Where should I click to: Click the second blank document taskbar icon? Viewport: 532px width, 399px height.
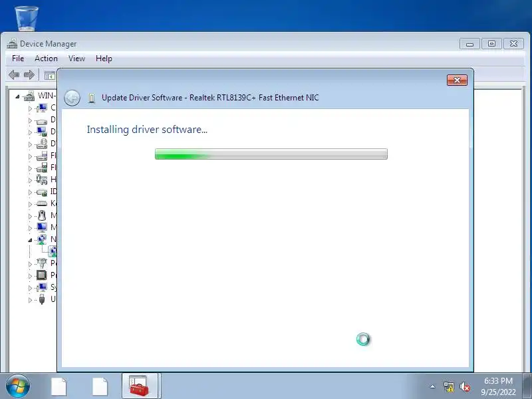(100, 386)
